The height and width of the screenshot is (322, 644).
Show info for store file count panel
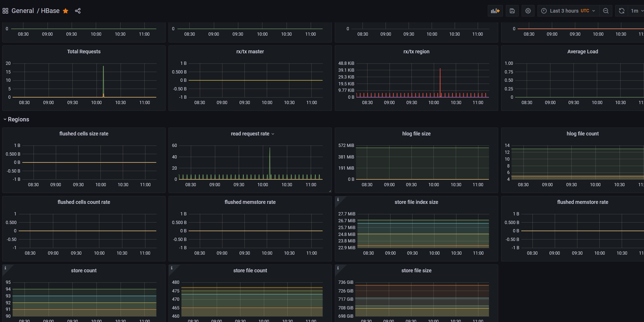pyautogui.click(x=171, y=268)
